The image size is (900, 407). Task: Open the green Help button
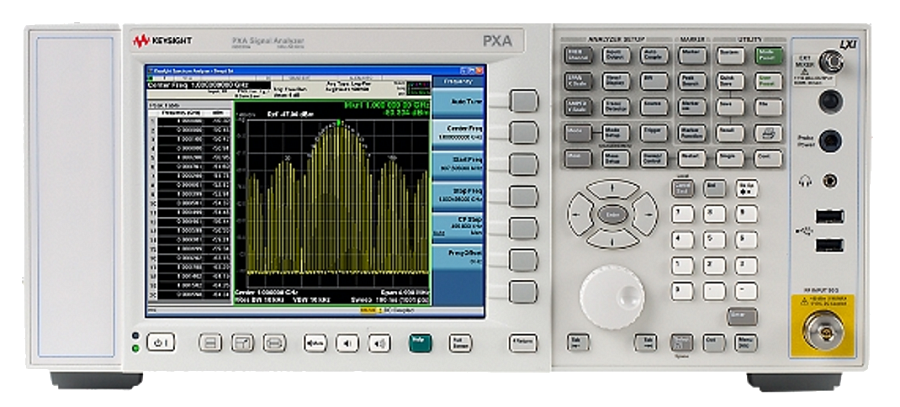(421, 343)
